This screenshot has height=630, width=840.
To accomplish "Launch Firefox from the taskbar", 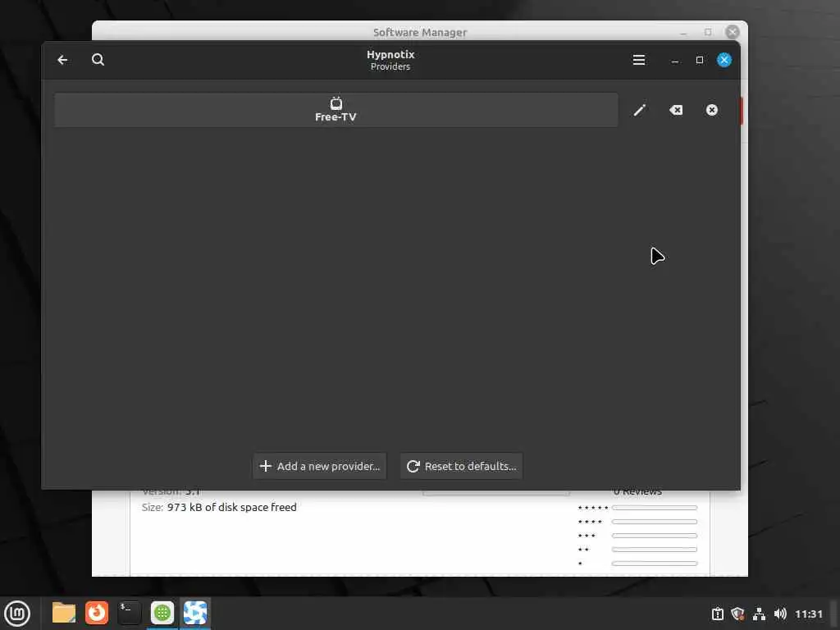I will point(97,614).
